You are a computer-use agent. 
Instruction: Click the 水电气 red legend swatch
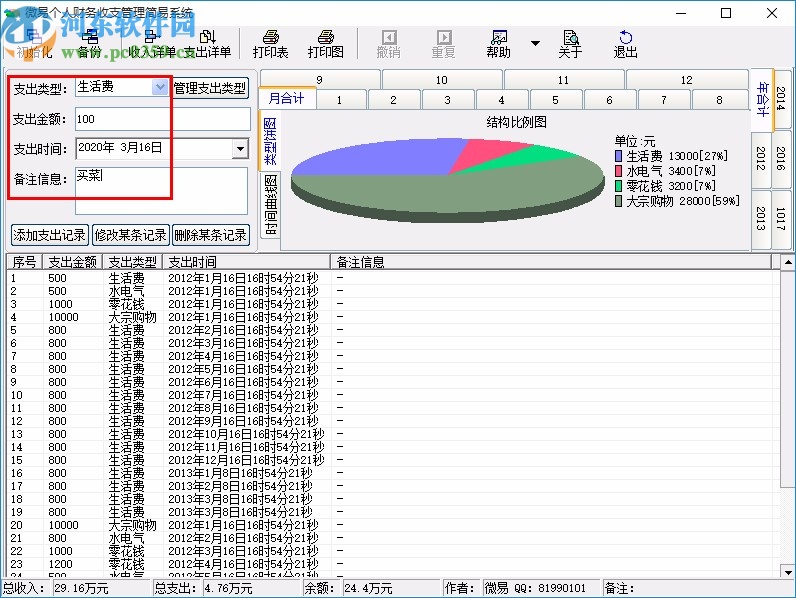(618, 171)
